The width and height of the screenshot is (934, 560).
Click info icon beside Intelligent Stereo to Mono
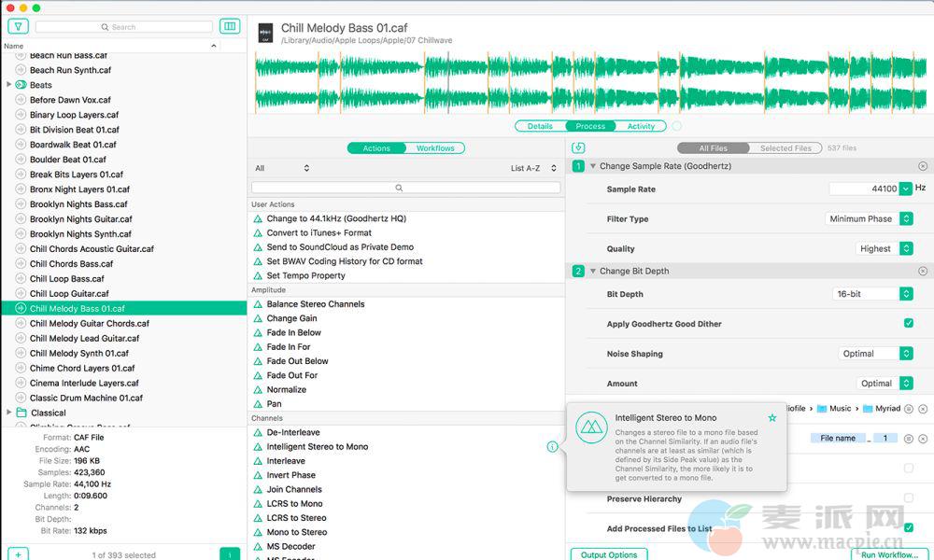click(x=552, y=447)
